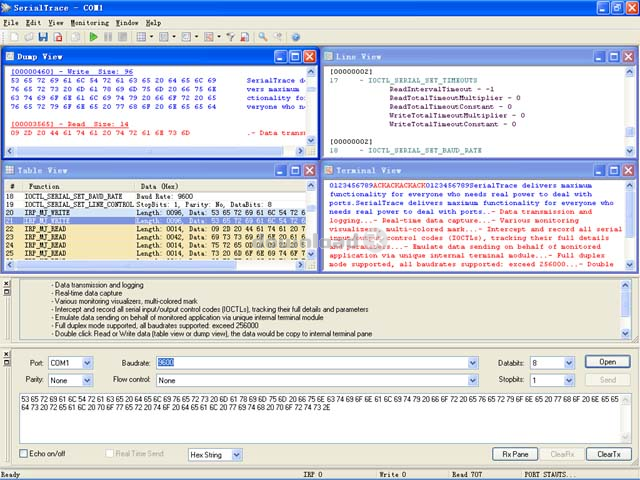
Task: Click Terminal View scrollbar down arrow
Action: tap(630, 265)
